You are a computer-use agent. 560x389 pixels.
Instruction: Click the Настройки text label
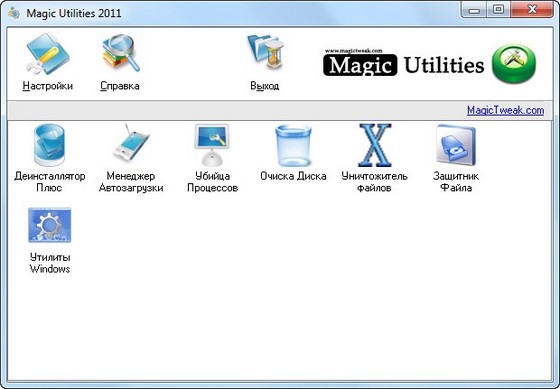[x=48, y=86]
